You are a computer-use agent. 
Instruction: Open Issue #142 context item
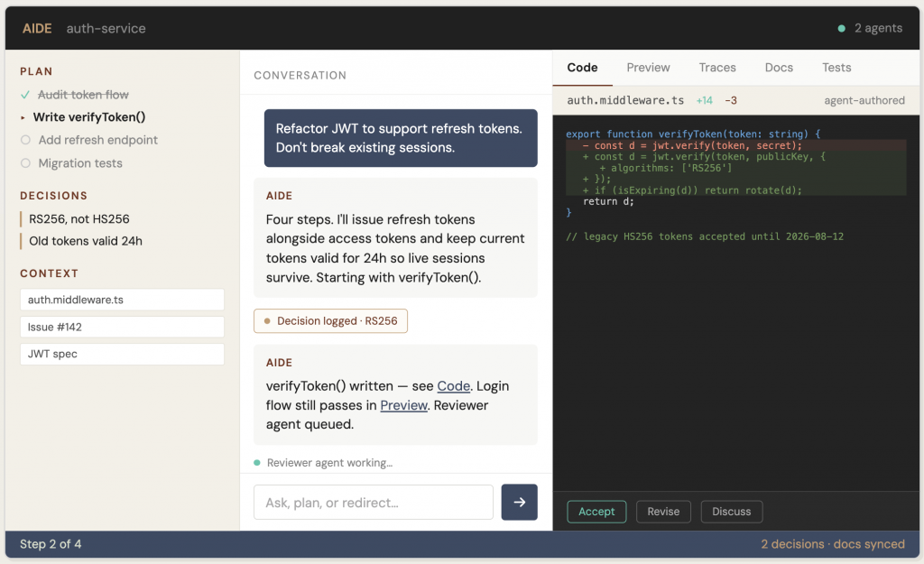tap(122, 327)
